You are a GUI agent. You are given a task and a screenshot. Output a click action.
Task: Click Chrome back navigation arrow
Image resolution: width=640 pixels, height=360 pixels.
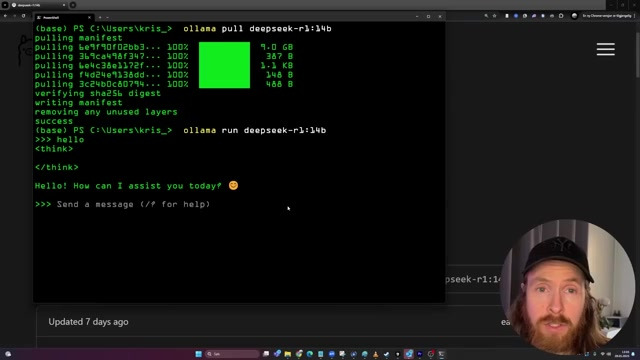(x=5, y=16)
